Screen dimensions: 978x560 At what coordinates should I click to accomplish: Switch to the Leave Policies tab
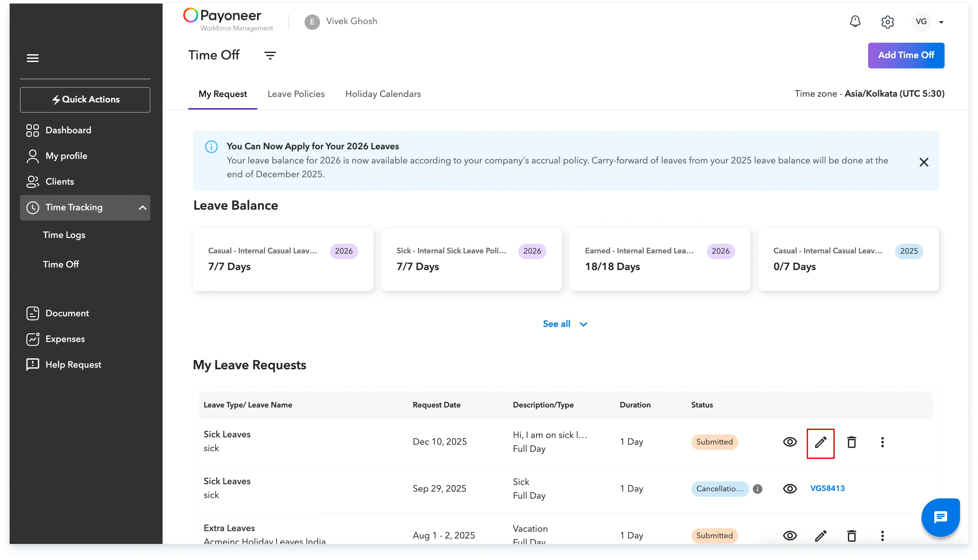(x=296, y=94)
